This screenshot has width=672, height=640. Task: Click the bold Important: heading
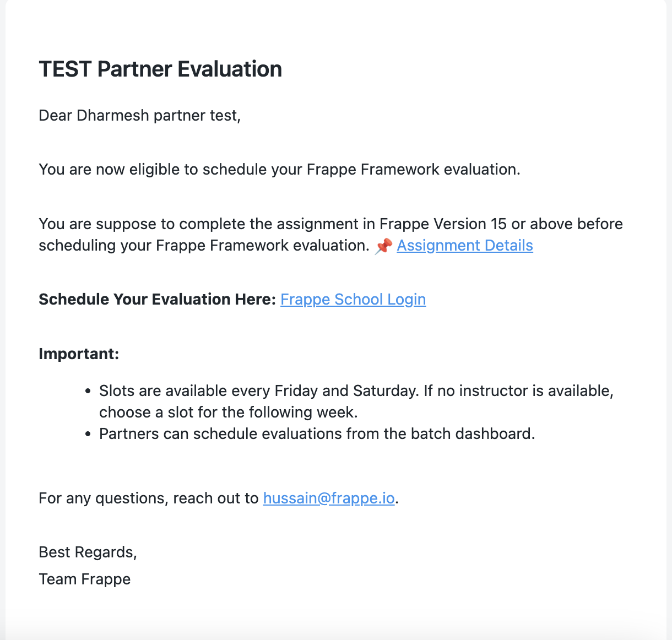(x=79, y=354)
